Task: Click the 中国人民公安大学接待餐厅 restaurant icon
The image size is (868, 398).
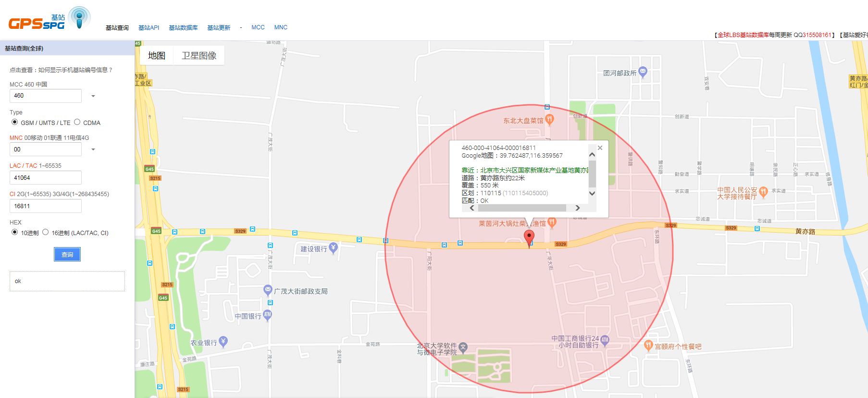Action: pyautogui.click(x=763, y=193)
